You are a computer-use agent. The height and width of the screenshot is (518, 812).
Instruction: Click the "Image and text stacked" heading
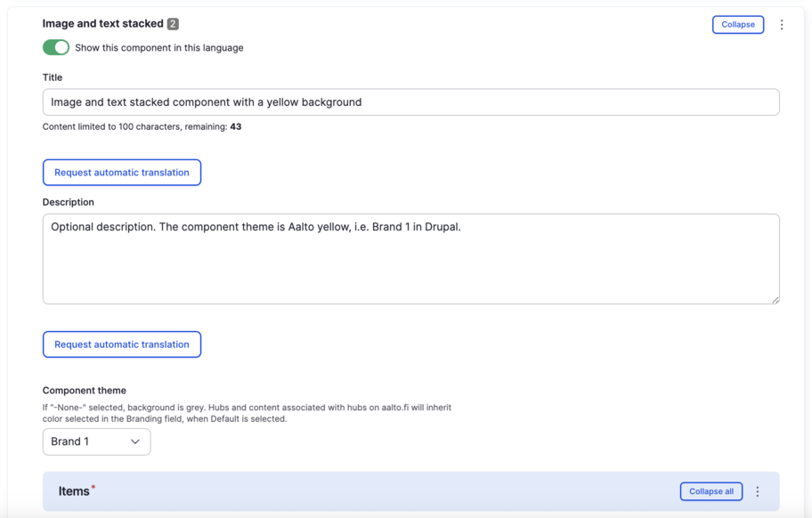point(102,24)
